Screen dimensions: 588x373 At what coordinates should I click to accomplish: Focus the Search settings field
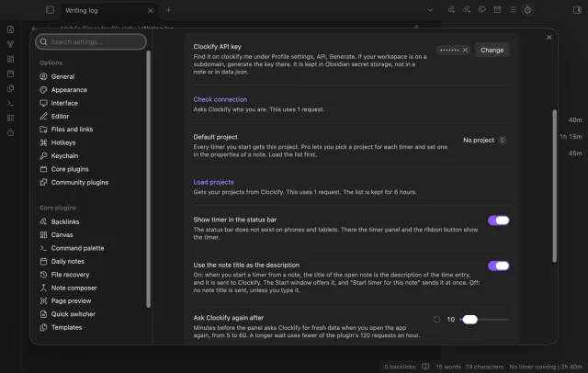(91, 41)
